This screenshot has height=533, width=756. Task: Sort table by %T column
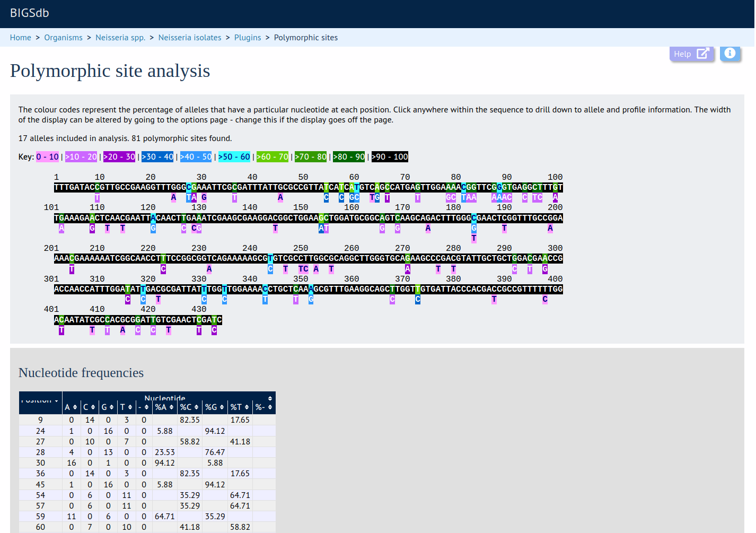pyautogui.click(x=240, y=407)
